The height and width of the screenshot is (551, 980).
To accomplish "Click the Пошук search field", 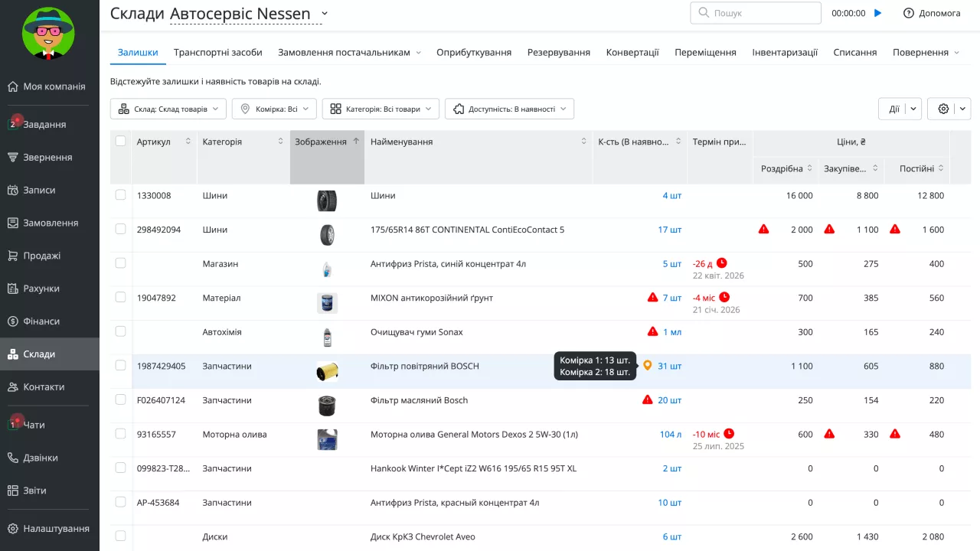I will point(756,13).
